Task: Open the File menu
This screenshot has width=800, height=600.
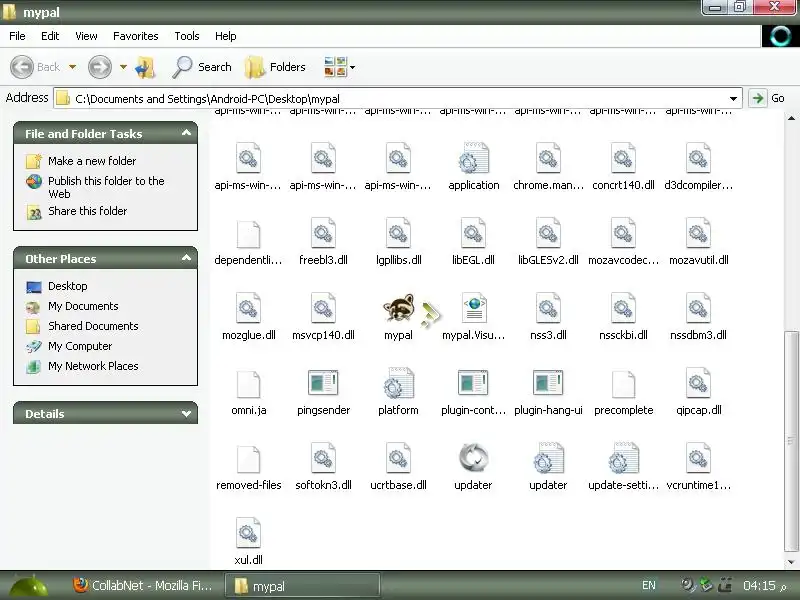Action: 17,36
